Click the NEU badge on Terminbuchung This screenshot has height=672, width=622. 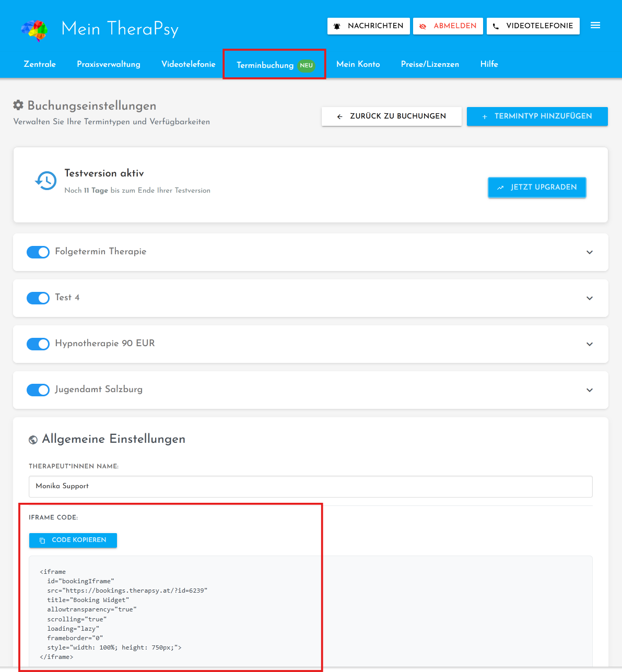coord(307,66)
